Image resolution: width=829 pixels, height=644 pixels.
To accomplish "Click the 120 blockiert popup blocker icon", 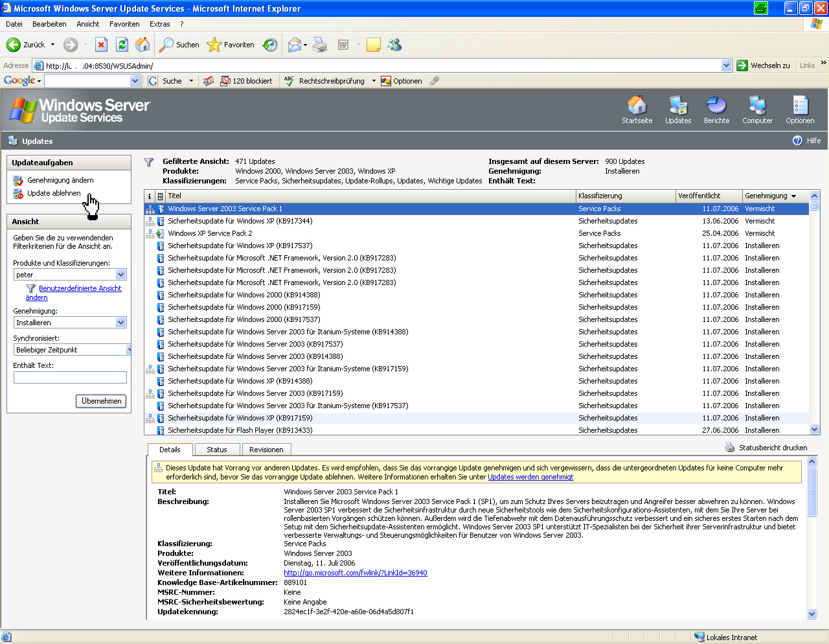I will pos(225,81).
